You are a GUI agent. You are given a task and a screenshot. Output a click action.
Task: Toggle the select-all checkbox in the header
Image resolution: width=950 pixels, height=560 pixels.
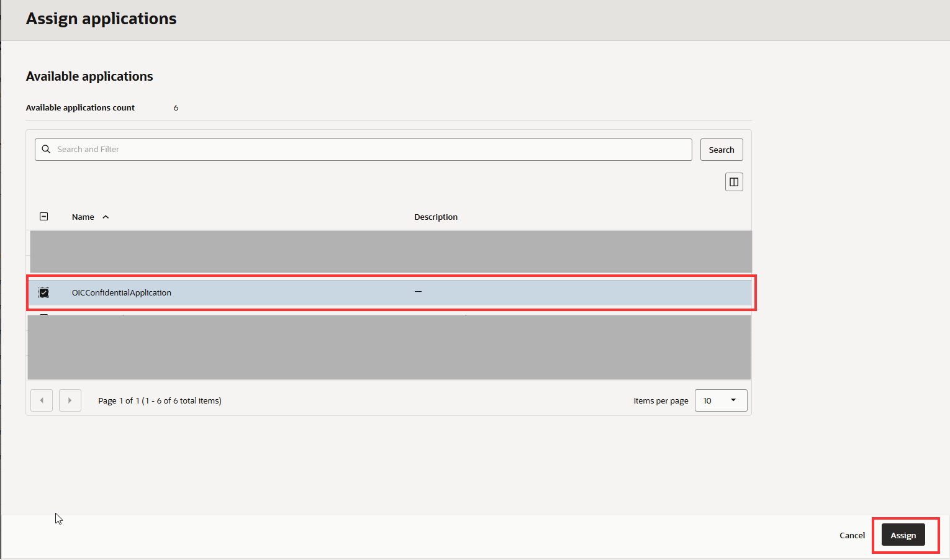point(44,217)
